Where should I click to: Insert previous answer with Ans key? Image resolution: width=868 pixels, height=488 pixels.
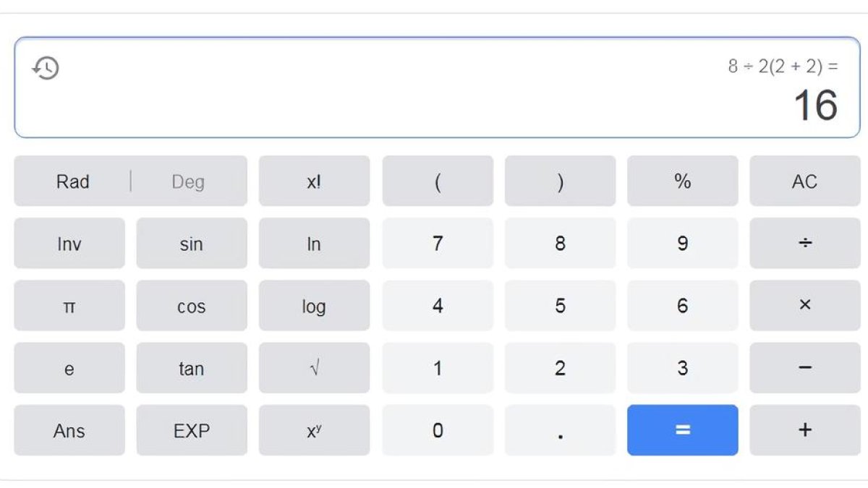coord(69,430)
